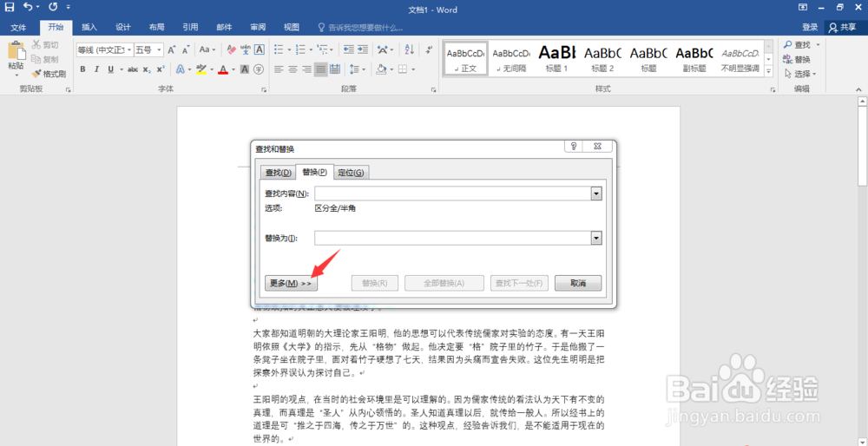Expand the Find content history dropdown
The height and width of the screenshot is (446, 868).
(596, 193)
